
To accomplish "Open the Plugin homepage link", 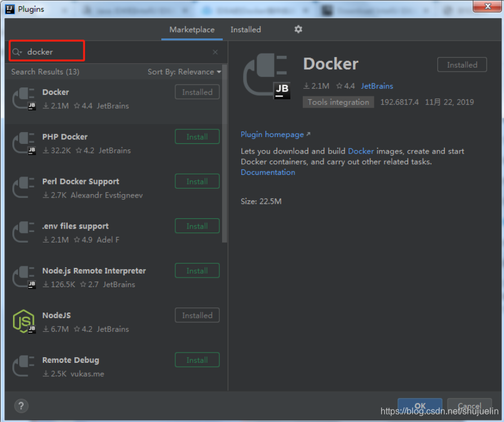I will coord(271,134).
